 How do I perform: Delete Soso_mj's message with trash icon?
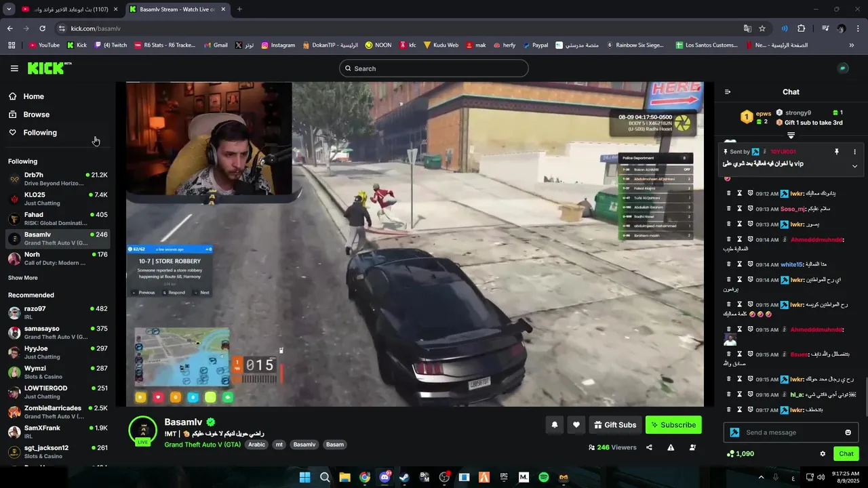click(x=728, y=209)
